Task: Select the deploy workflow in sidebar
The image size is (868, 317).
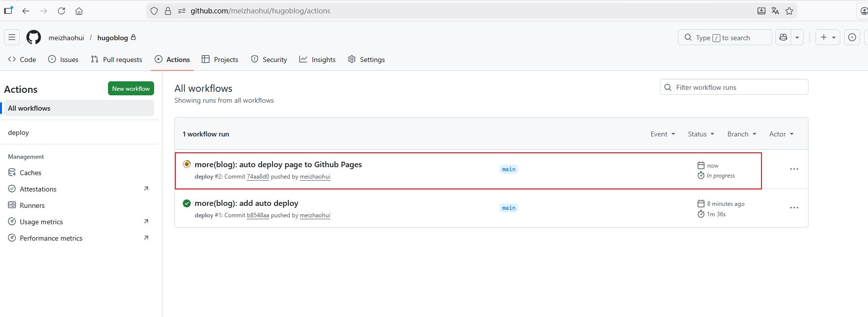Action: (x=18, y=132)
